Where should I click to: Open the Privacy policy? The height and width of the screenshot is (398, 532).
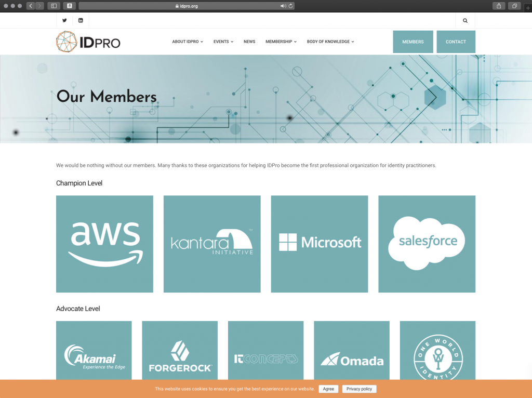pos(360,389)
